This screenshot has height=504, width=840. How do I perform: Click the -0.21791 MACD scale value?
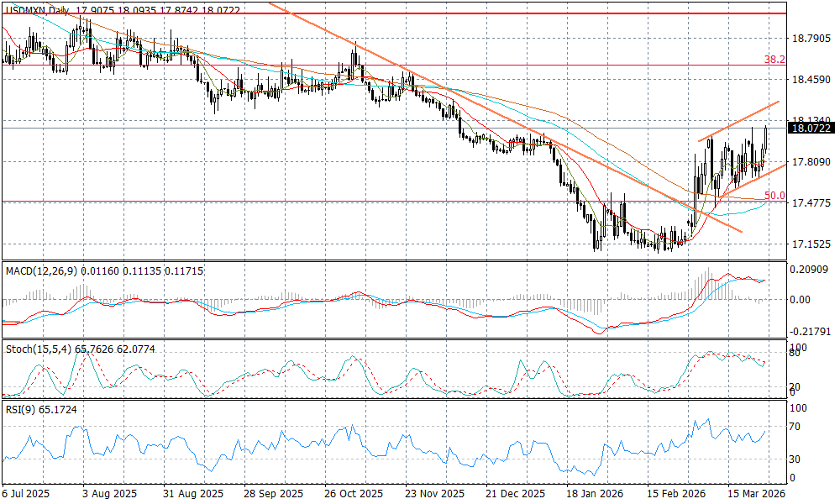[811, 332]
